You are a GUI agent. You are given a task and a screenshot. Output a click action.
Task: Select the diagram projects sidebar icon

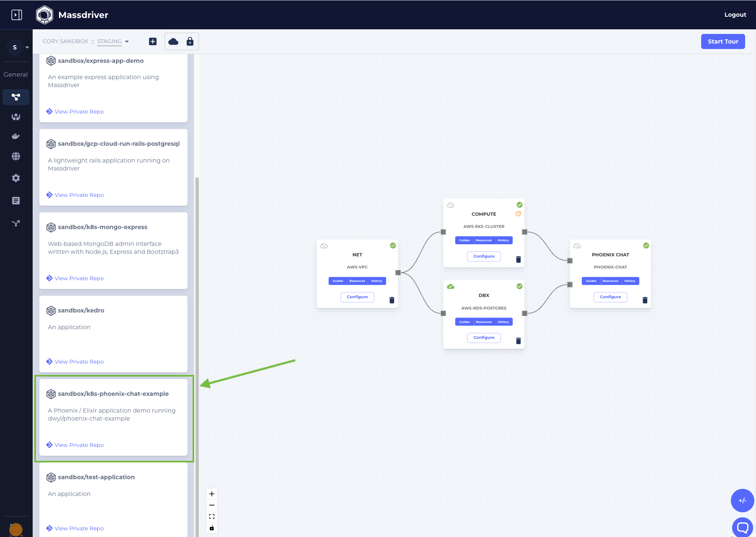[x=16, y=97]
